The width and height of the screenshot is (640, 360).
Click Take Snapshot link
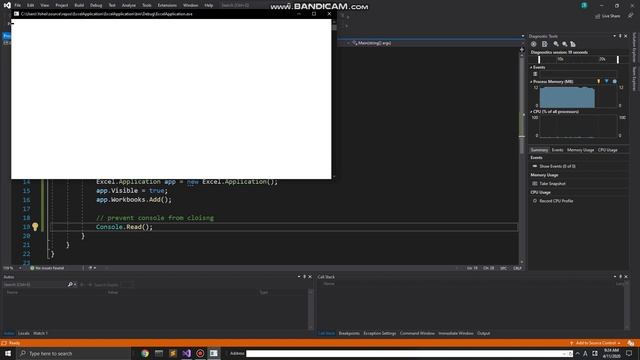[553, 184]
